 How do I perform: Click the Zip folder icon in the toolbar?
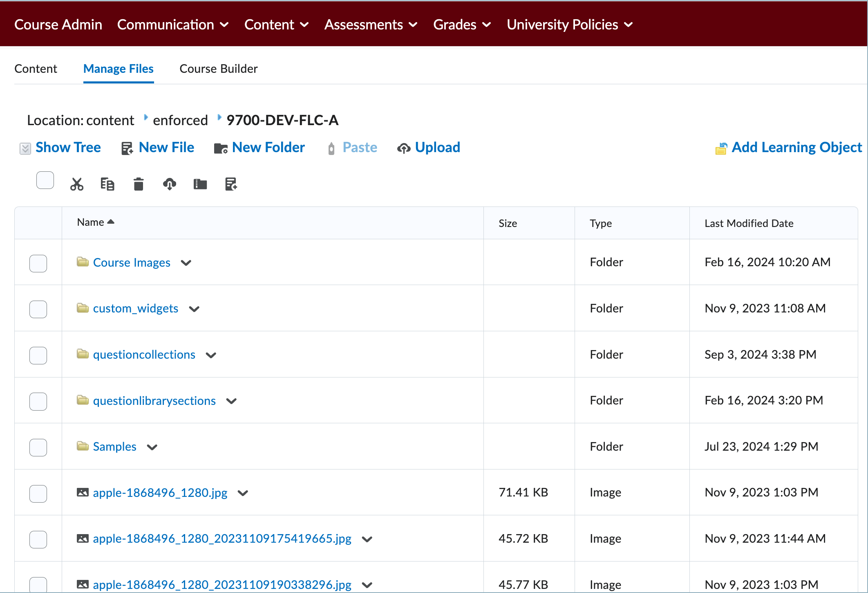[x=200, y=184]
